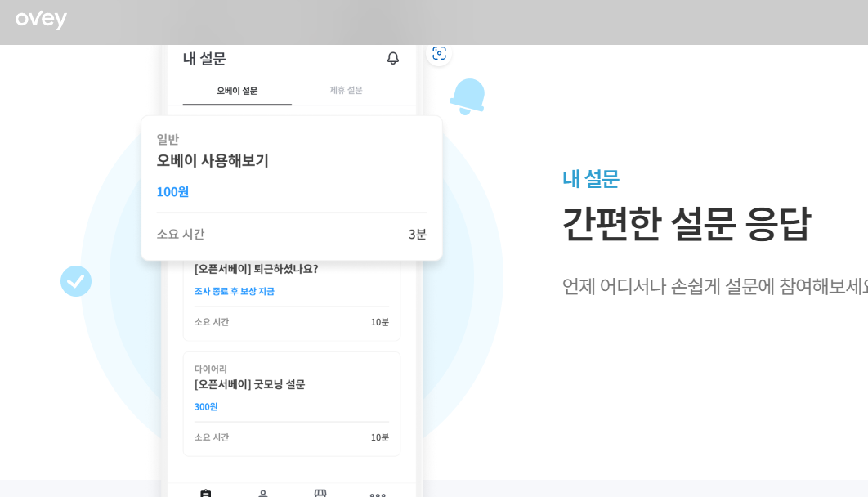This screenshot has width=868, height=497.
Task: Click 소요 시간 label in the 오베이 사용해보기 card
Action: click(181, 234)
